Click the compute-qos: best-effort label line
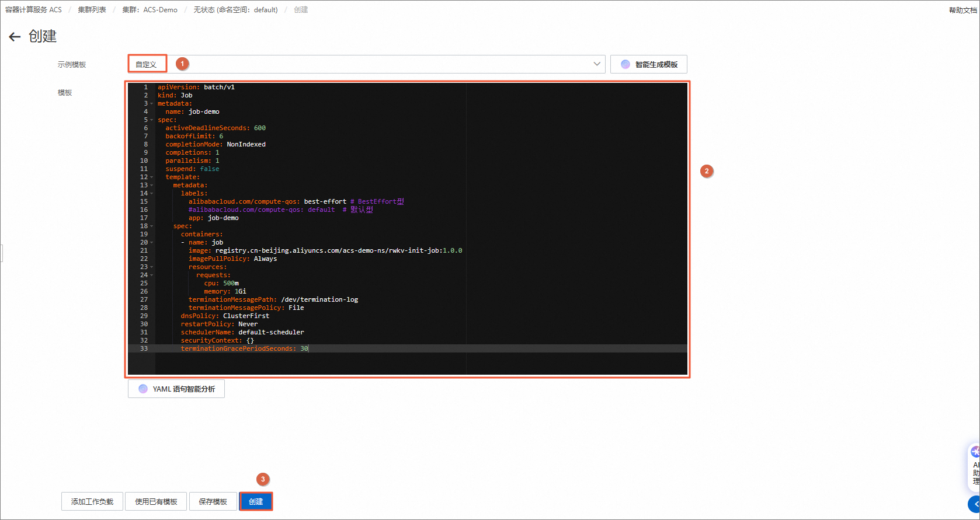The image size is (980, 520). click(296, 202)
